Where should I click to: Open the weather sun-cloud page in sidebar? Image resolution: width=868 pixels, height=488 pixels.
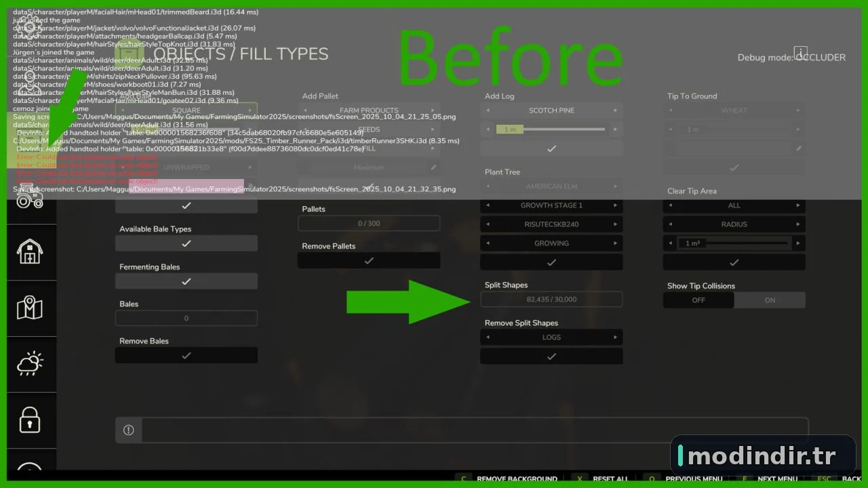pos(31,363)
